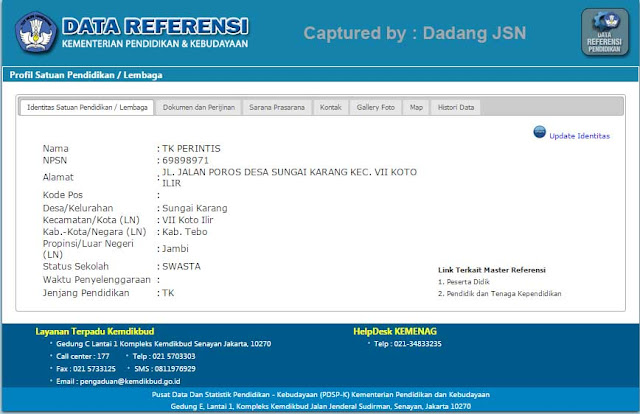Click the status value SWASTA

click(x=181, y=267)
